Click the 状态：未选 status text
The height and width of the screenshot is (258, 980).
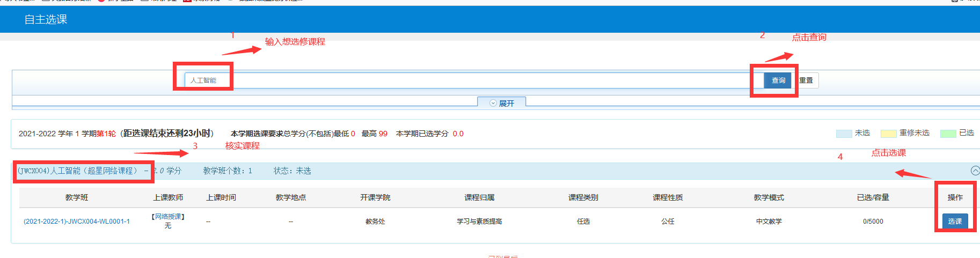point(292,171)
